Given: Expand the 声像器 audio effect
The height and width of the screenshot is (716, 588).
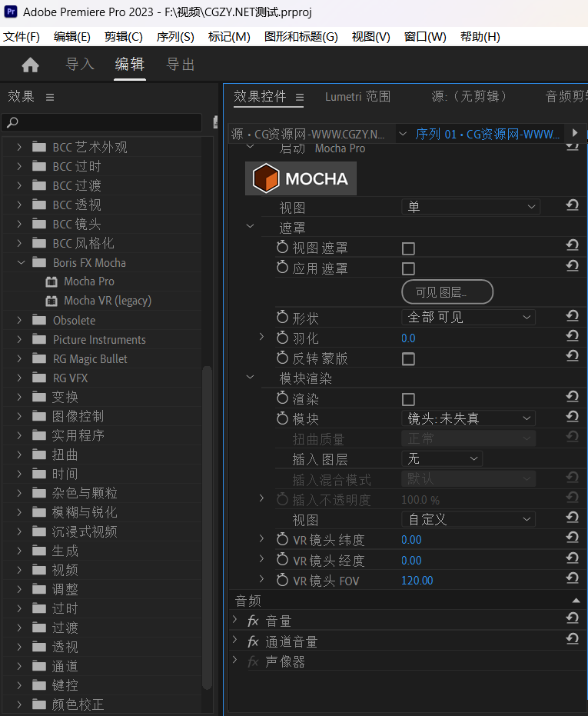Looking at the screenshot, I should pos(235,660).
